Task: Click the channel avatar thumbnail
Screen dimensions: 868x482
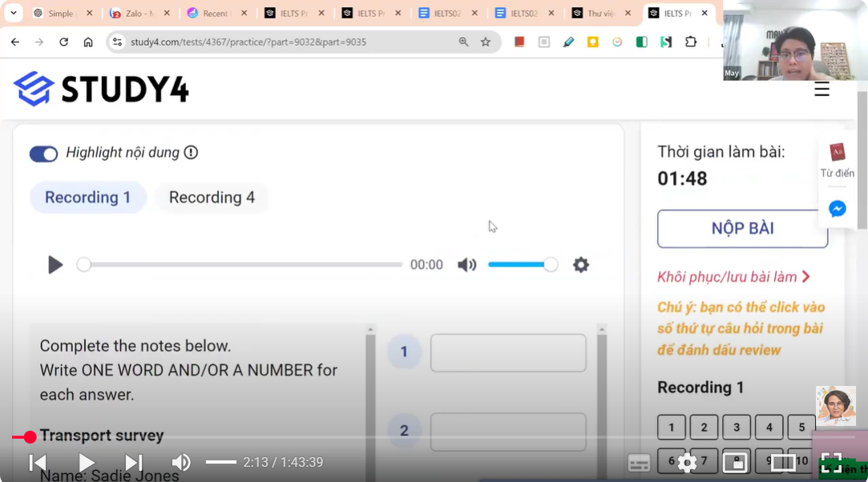Action: (836, 406)
